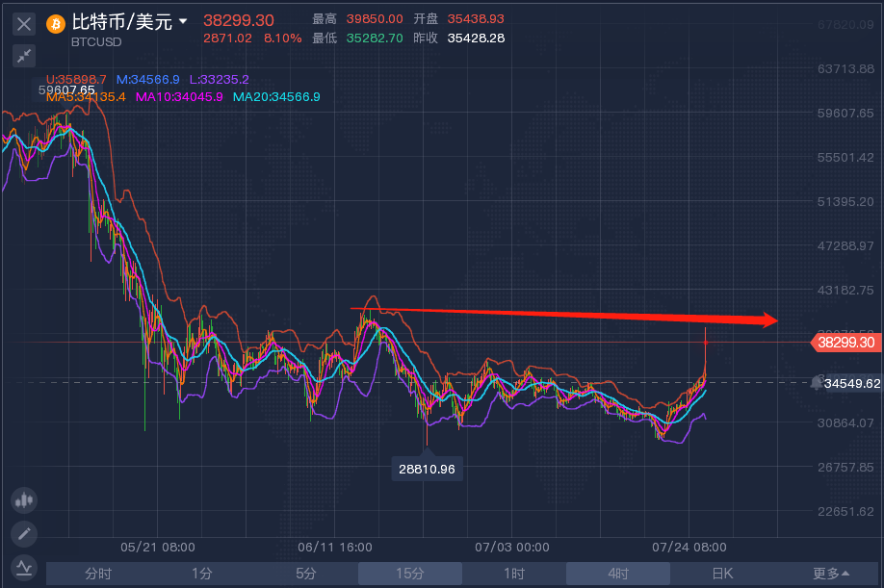Select the pencil drawing tool
Viewport: 884px width, 588px height.
tap(24, 533)
